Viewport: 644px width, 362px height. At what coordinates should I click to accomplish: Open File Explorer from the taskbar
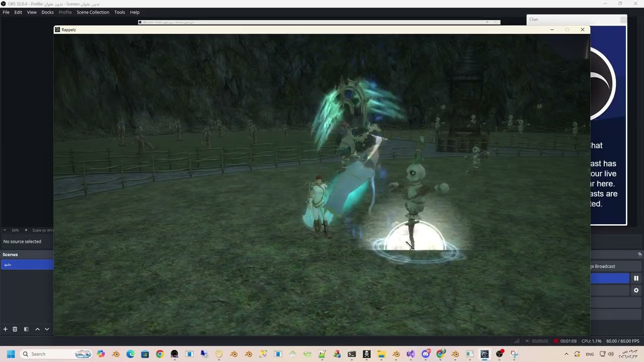[381, 354]
